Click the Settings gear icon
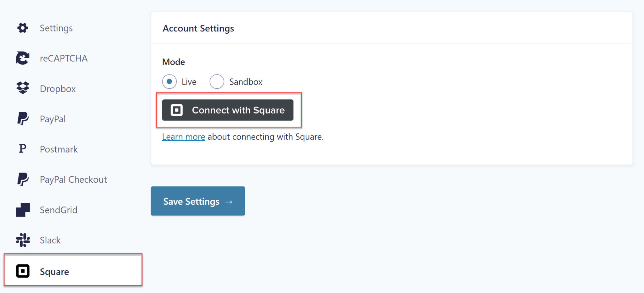644x293 pixels. [x=22, y=28]
